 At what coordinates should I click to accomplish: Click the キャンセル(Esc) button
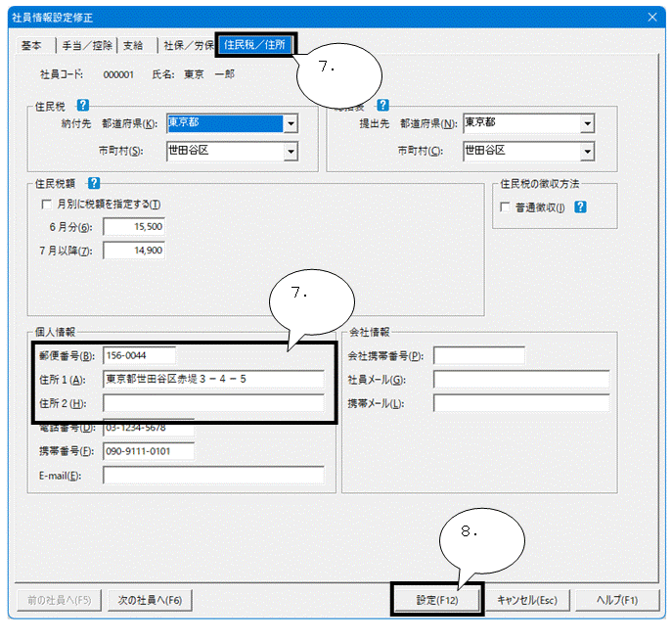tap(527, 600)
